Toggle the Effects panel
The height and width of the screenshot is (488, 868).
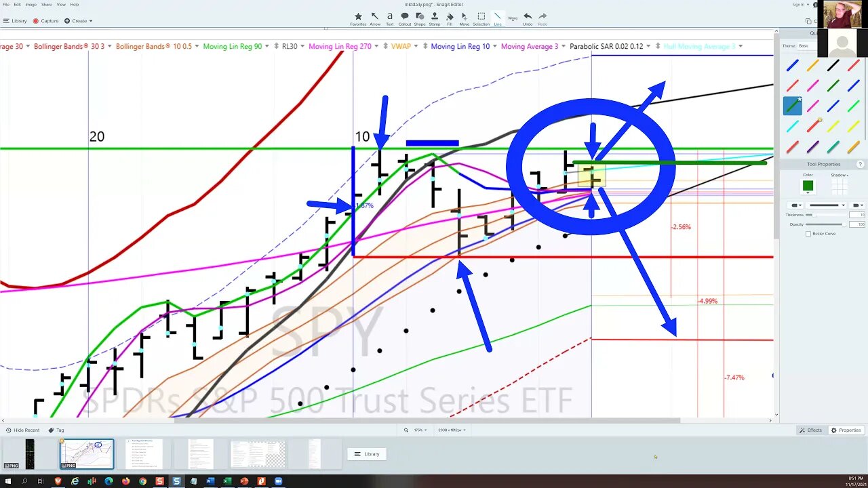click(811, 430)
